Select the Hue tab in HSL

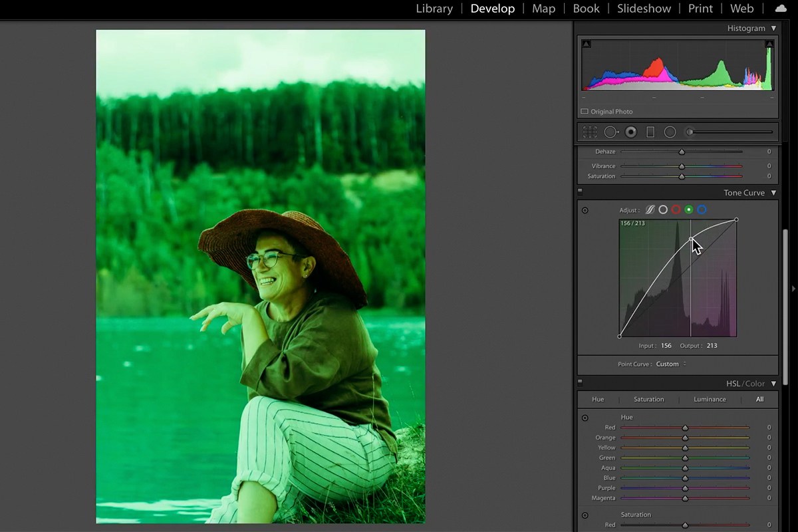click(x=598, y=399)
